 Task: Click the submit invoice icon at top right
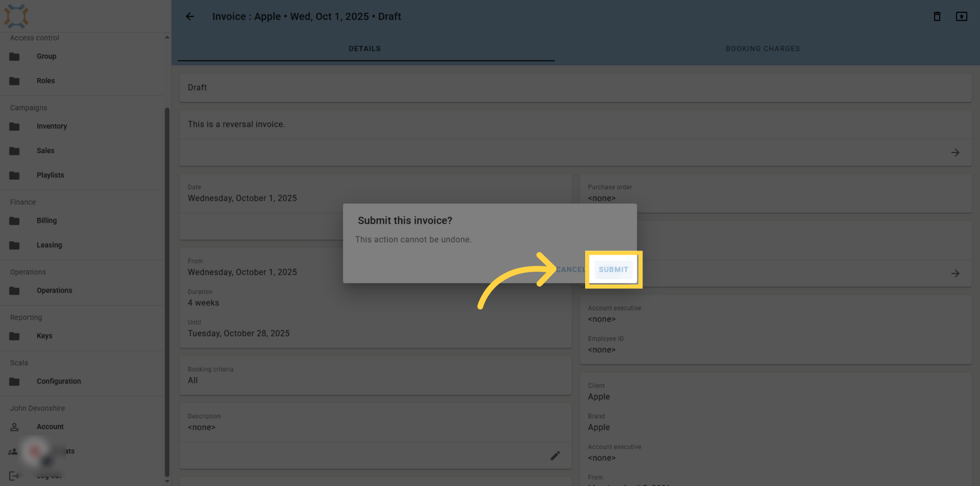[x=961, y=16]
